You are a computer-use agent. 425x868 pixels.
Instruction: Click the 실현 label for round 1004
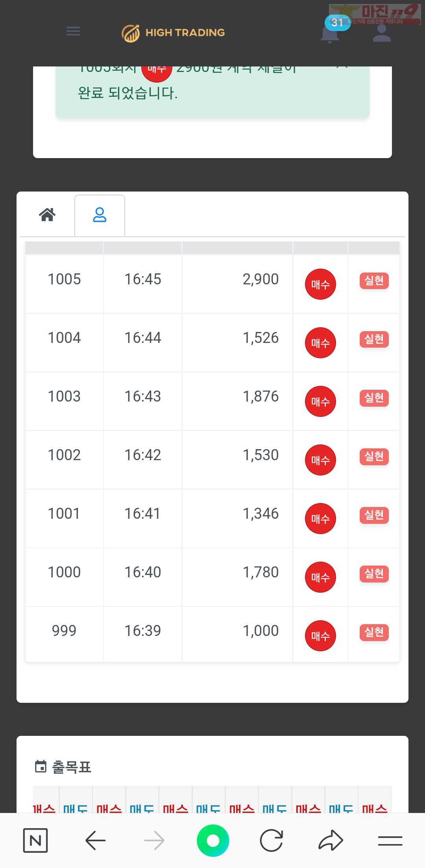(x=374, y=339)
